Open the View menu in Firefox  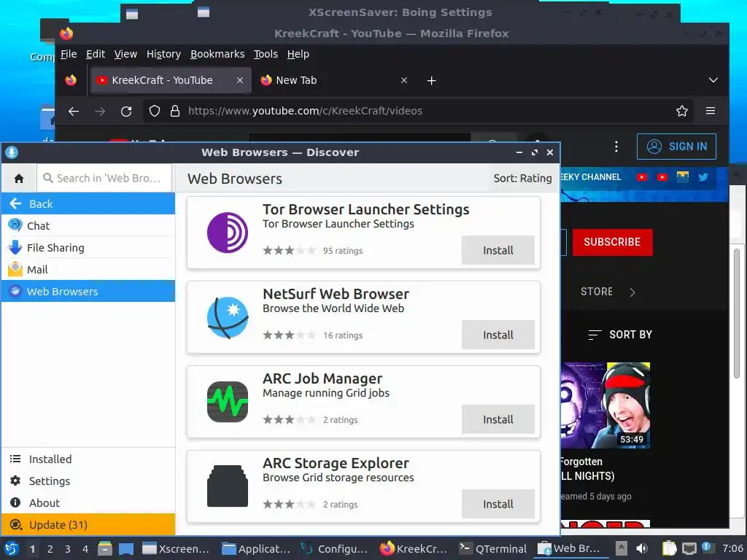[x=125, y=54]
